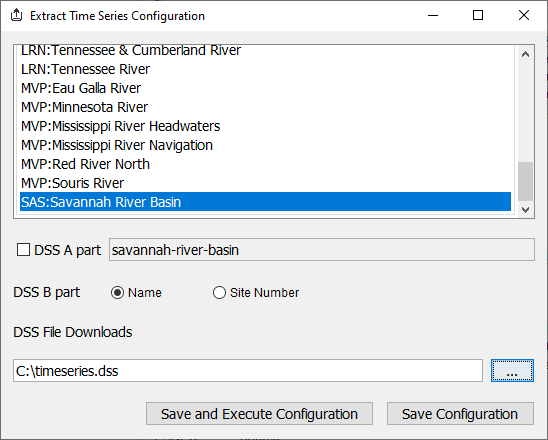The image size is (548, 440).
Task: Choose MVP:Red River North entry
Action: [x=266, y=164]
